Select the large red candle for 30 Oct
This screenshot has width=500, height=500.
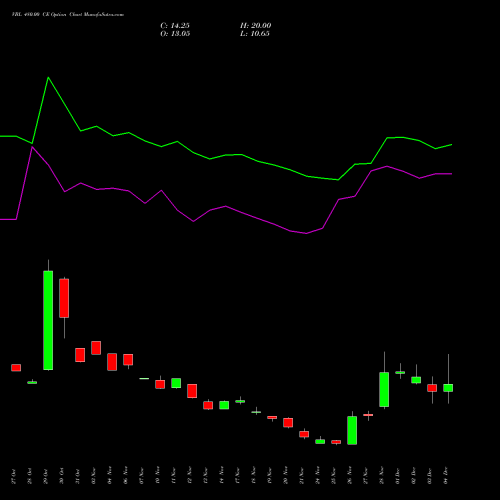click(64, 298)
